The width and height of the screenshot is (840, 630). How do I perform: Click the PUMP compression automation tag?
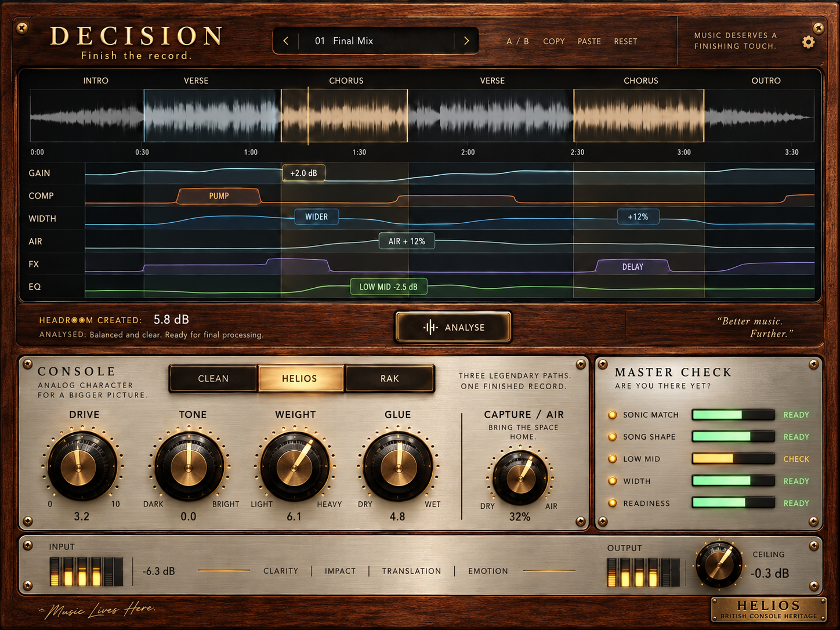pyautogui.click(x=219, y=196)
